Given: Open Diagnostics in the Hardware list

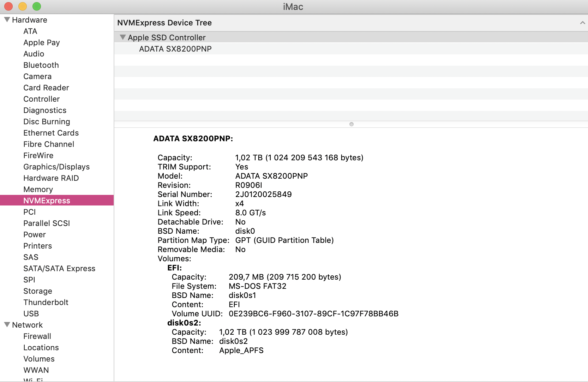Looking at the screenshot, I should 45,110.
